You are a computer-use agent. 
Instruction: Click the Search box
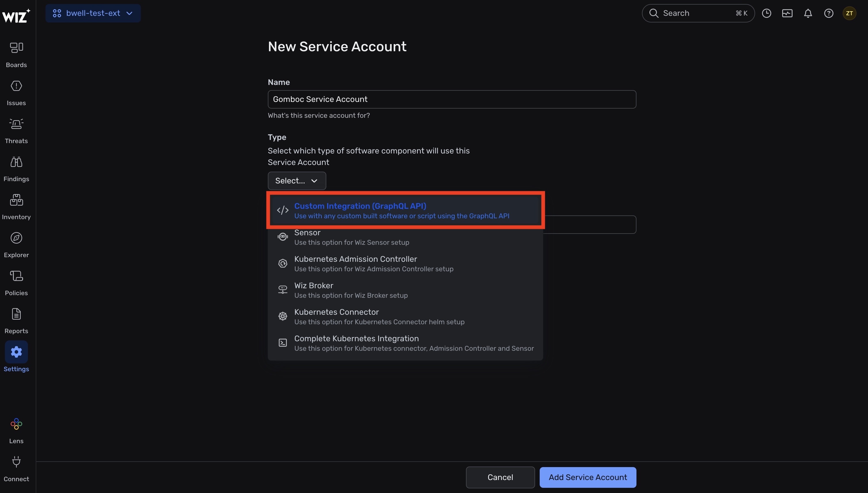pyautogui.click(x=698, y=13)
